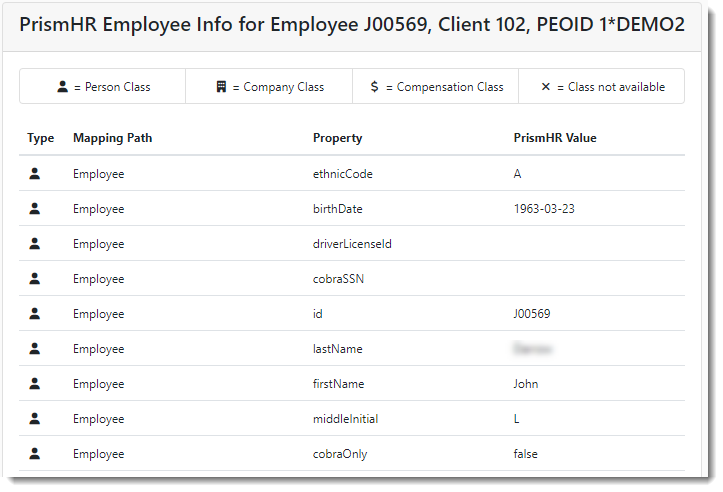Click person icon in lastName row

(x=35, y=349)
